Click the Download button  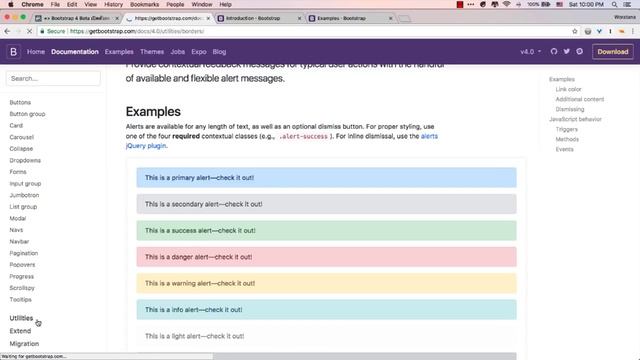tap(613, 52)
